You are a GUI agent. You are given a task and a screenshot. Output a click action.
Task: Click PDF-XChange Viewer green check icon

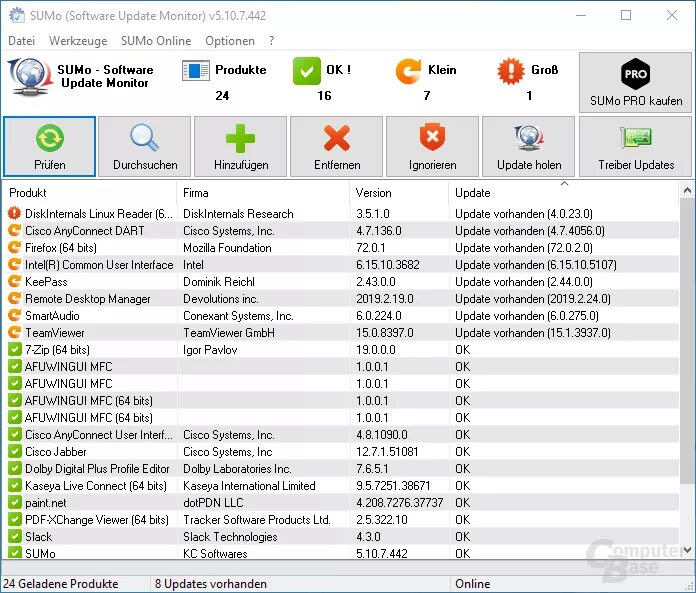[15, 519]
